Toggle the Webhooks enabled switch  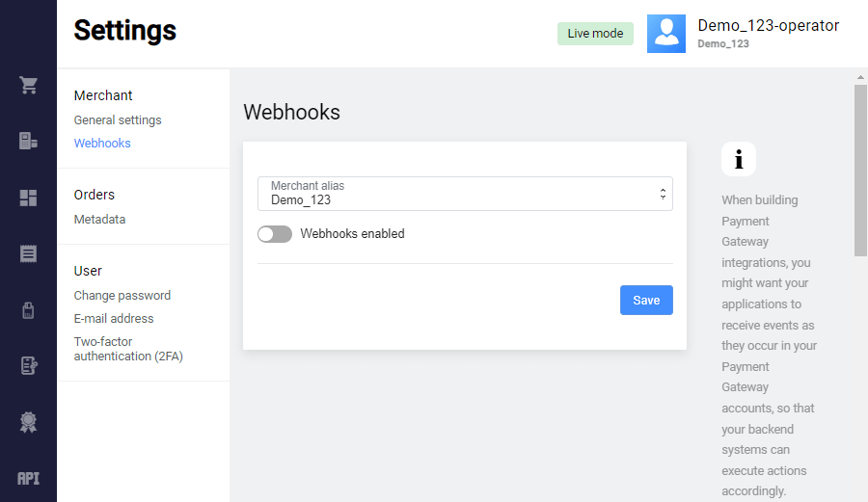[x=275, y=234]
